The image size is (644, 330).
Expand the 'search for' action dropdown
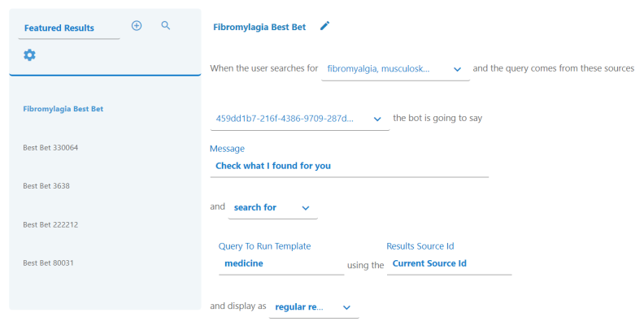pyautogui.click(x=272, y=208)
